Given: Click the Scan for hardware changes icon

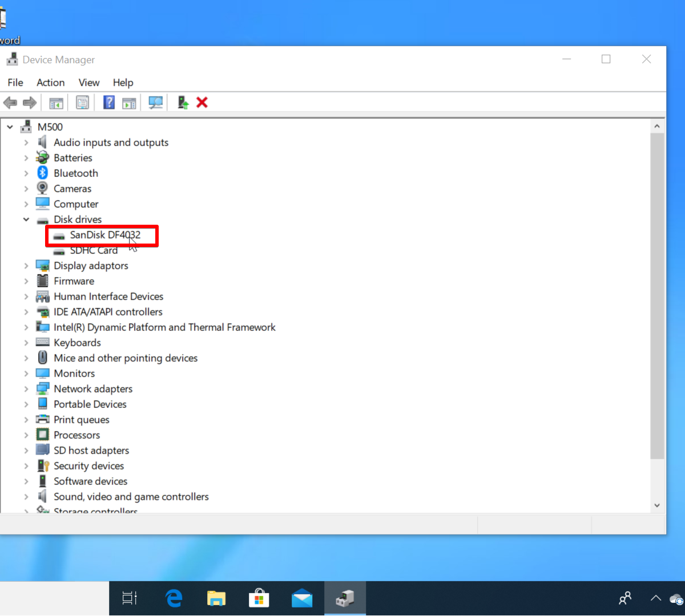Looking at the screenshot, I should [x=155, y=103].
